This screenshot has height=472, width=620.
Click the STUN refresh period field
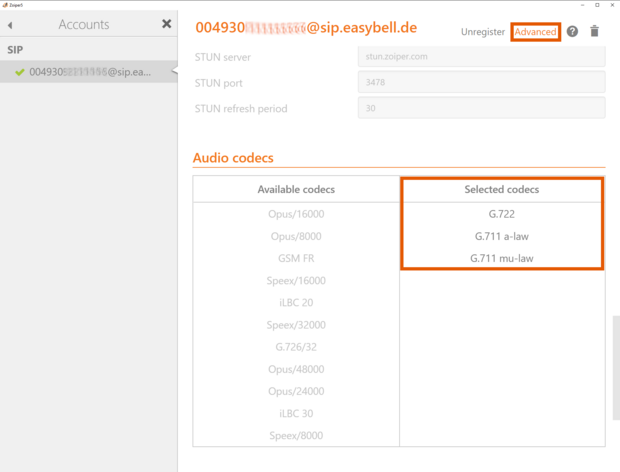pyautogui.click(x=480, y=108)
